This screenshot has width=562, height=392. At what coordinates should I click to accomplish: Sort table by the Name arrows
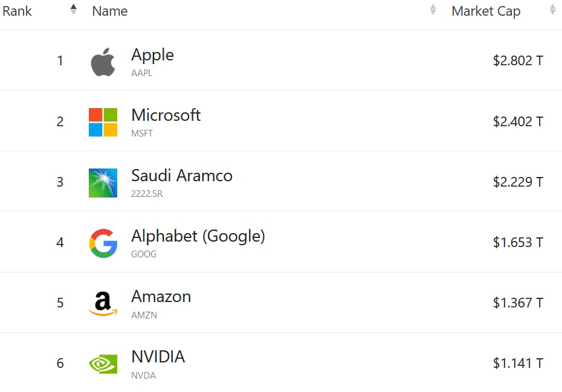(x=433, y=10)
